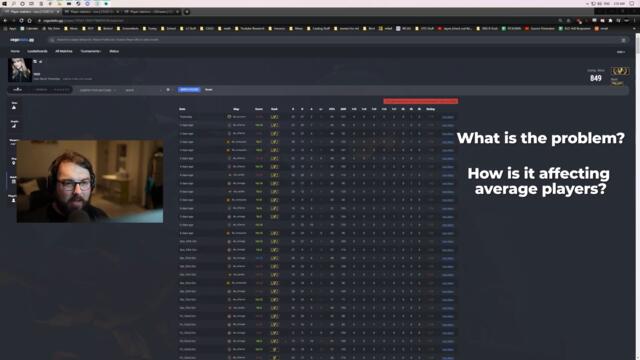
Task: Open the Yesterday row's match link
Action: pos(448,117)
